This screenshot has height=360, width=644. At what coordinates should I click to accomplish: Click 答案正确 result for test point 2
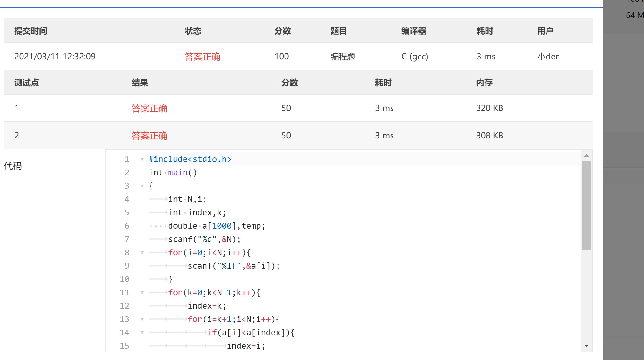[149, 136]
